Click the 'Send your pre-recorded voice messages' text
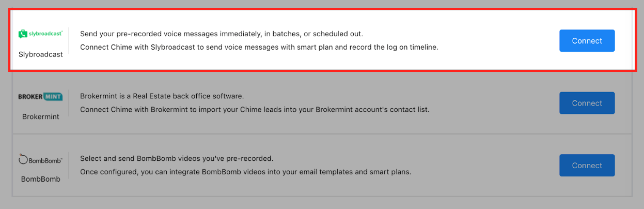644x209 pixels. click(x=222, y=34)
